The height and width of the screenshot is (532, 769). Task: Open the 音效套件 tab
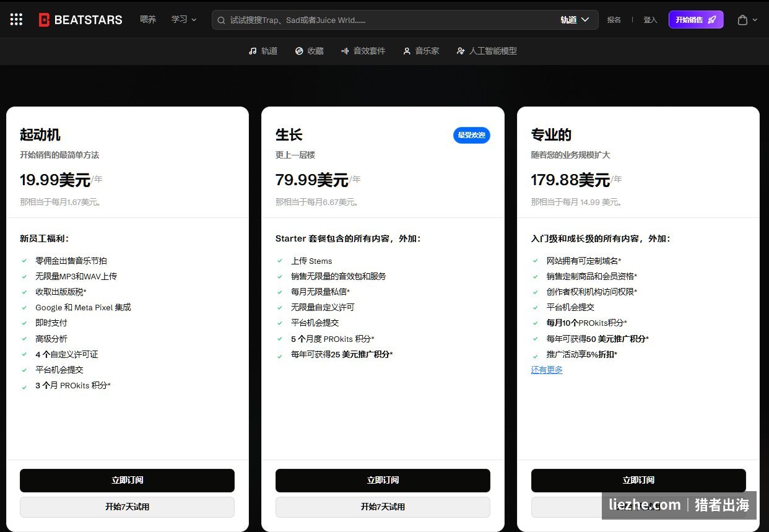[x=363, y=51]
